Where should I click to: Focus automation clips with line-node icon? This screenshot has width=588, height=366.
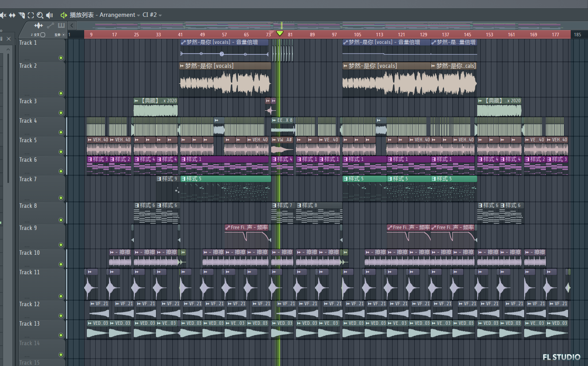pos(51,26)
